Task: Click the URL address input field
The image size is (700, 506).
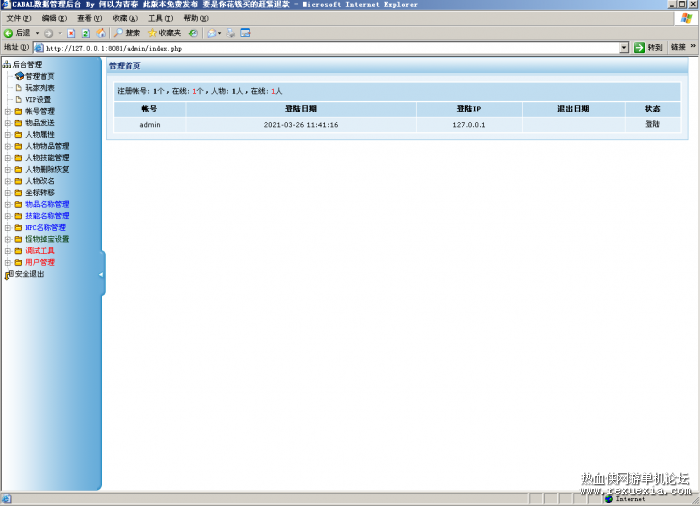Action: coord(330,47)
